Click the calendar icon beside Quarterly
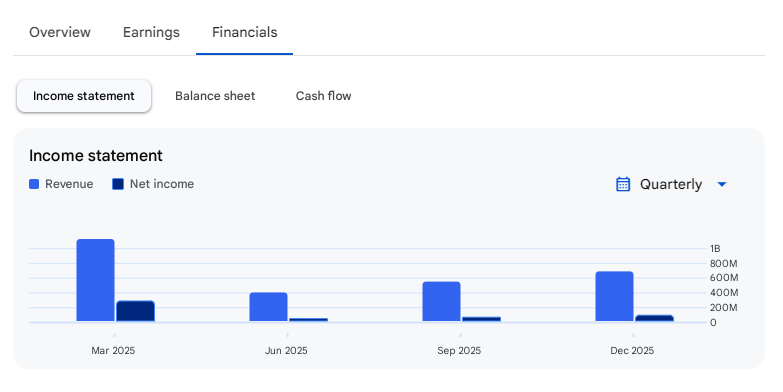783x392 pixels. (623, 184)
